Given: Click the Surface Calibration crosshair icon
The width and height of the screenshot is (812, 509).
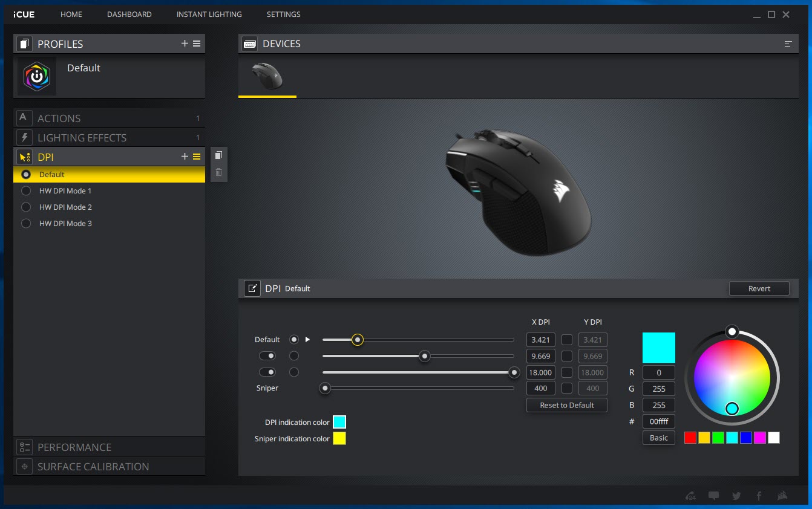Looking at the screenshot, I should [x=24, y=466].
